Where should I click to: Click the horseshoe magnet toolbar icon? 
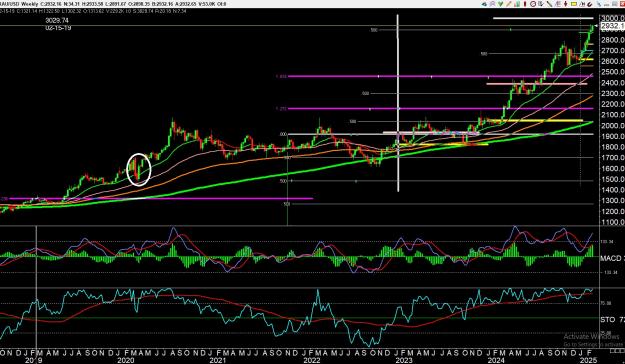point(590,4)
